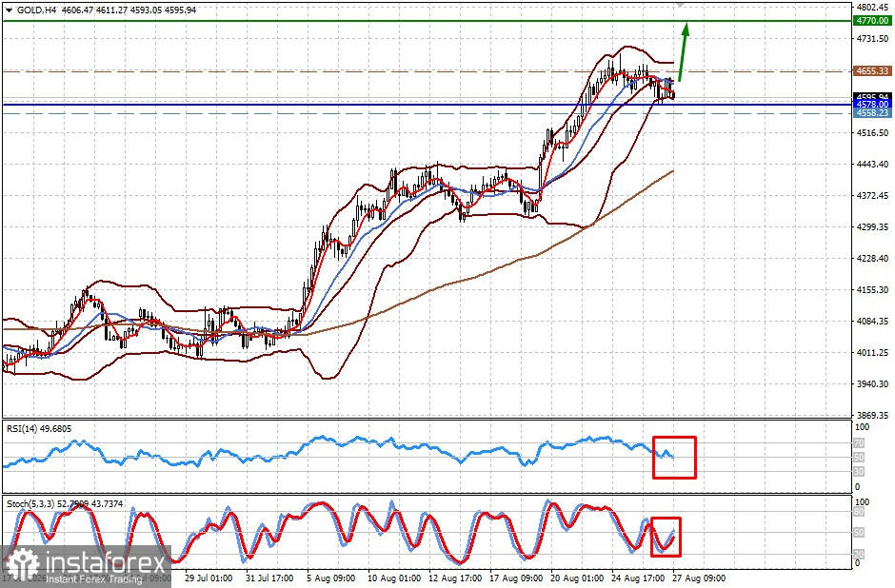Screen dimensions: 895x588
Task: Click the 3940.30 price on the scale
Action: [x=873, y=383]
